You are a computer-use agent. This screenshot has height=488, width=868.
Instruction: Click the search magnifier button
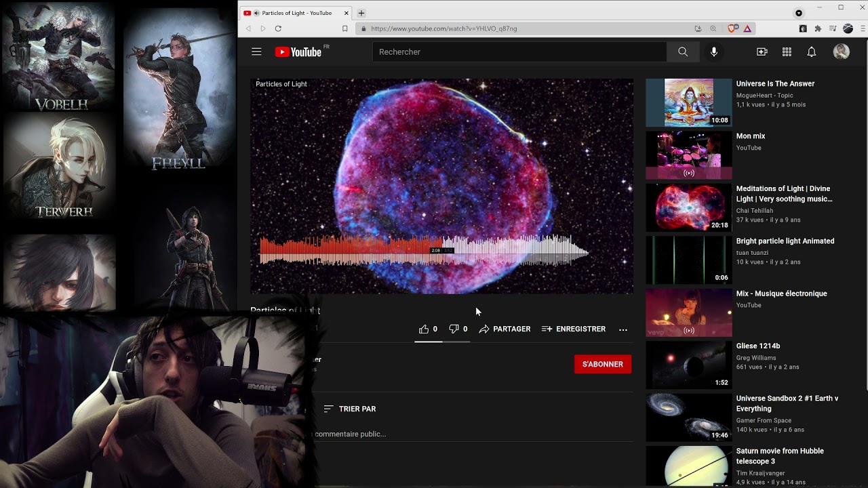click(683, 52)
